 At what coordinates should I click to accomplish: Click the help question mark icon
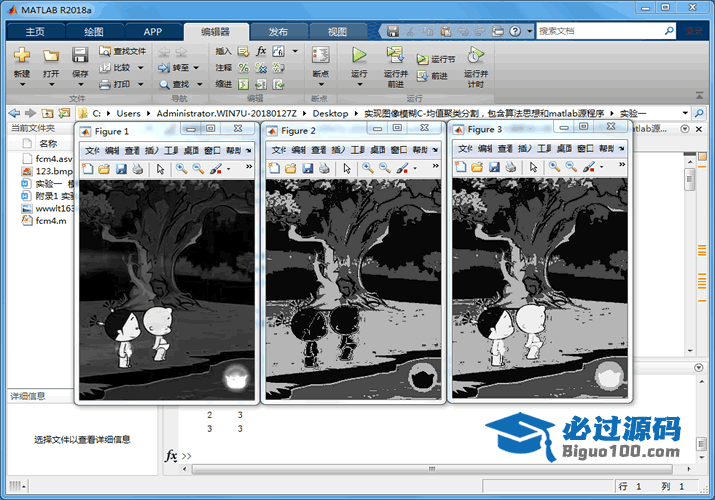point(515,31)
